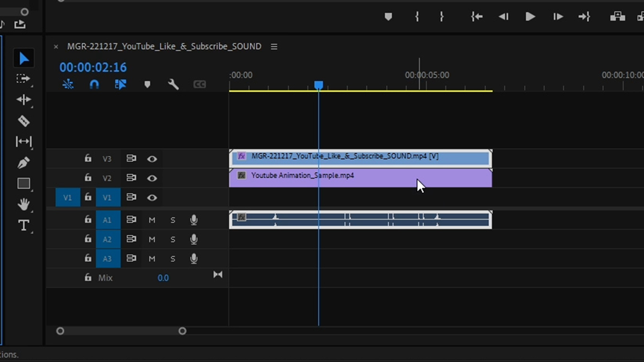The width and height of the screenshot is (644, 362).
Task: Select the MGR-221217_YouTube_Like_&_Subscribe_SOUND sequence tab
Action: point(163,46)
